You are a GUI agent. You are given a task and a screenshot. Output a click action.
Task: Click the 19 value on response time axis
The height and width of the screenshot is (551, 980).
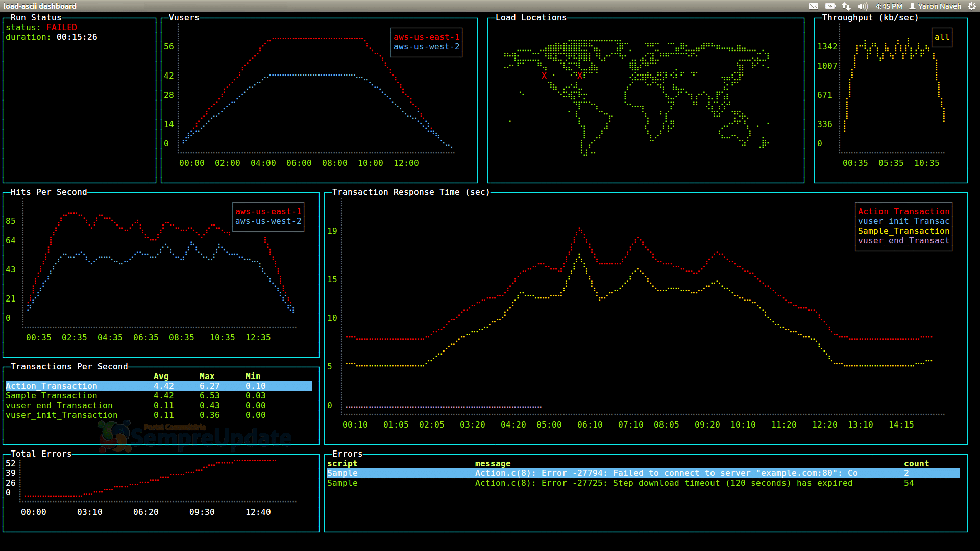[332, 231]
